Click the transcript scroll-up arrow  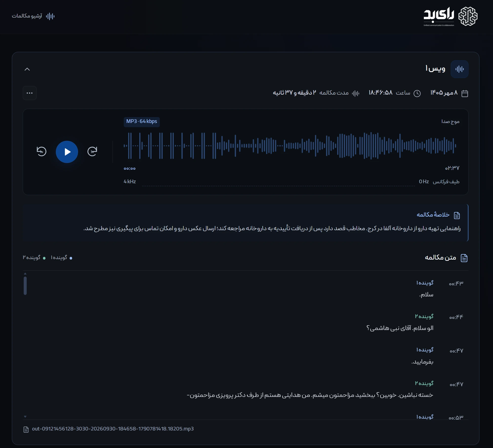coord(25,274)
